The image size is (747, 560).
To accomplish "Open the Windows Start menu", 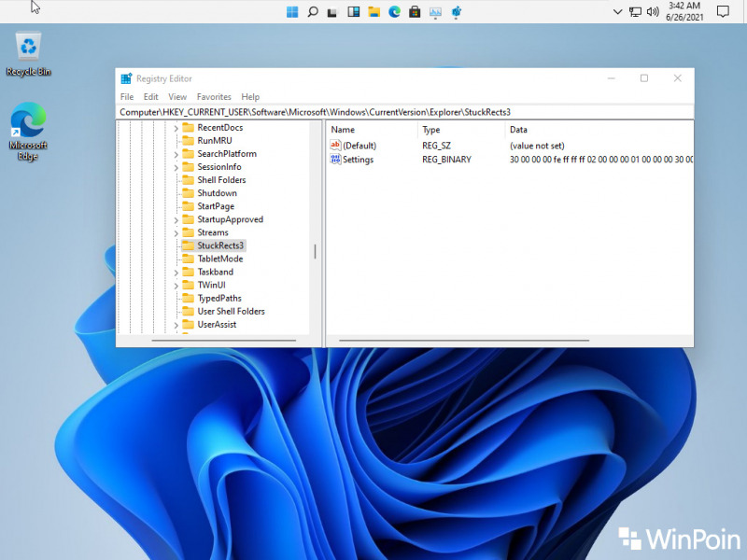I will click(292, 12).
